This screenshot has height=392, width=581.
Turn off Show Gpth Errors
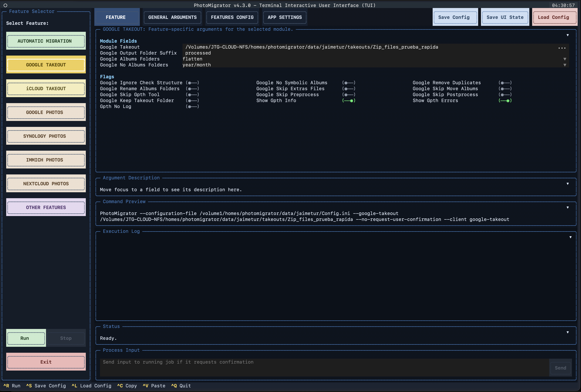pyautogui.click(x=505, y=101)
